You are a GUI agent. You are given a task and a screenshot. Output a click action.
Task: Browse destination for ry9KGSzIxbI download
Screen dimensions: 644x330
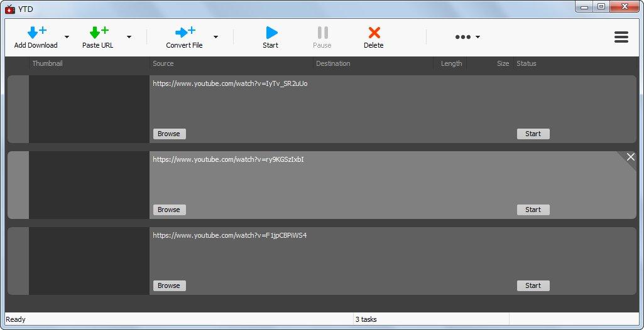click(x=169, y=210)
